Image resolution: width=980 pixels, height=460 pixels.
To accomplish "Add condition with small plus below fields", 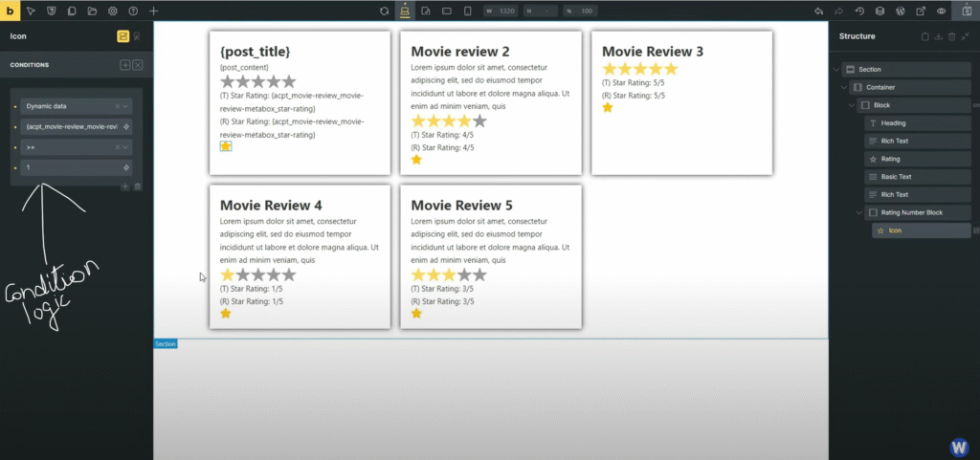I will click(x=125, y=186).
